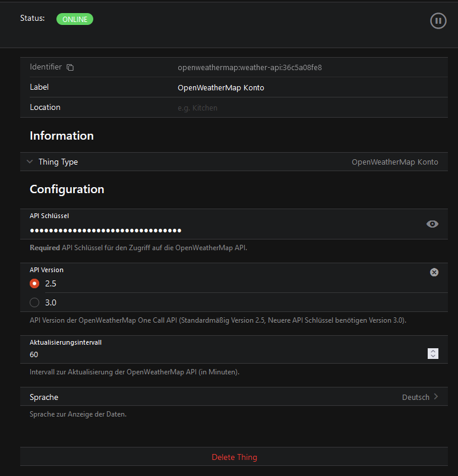The width and height of the screenshot is (458, 476).
Task: Click the OpenWeatherMap Konto thing type value
Action: point(395,162)
